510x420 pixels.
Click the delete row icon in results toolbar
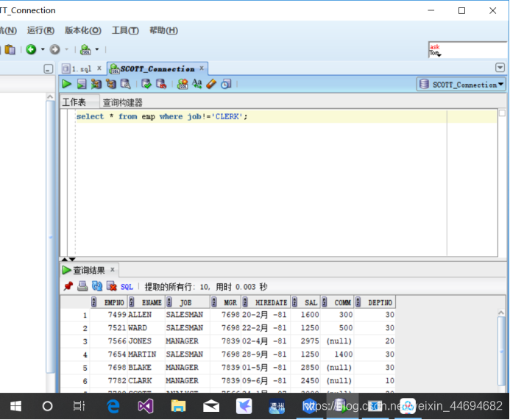(112, 286)
